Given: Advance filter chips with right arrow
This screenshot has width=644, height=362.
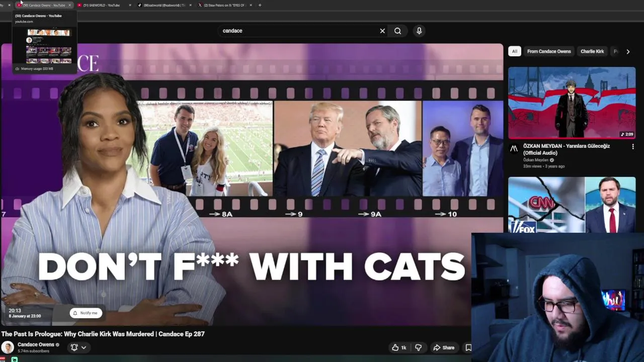Looking at the screenshot, I should coord(628,51).
